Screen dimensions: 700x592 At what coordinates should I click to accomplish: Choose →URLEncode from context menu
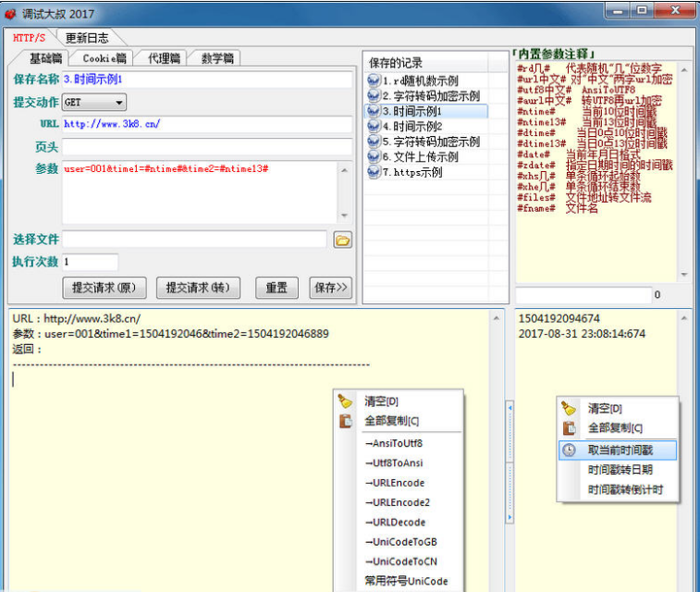tap(394, 483)
